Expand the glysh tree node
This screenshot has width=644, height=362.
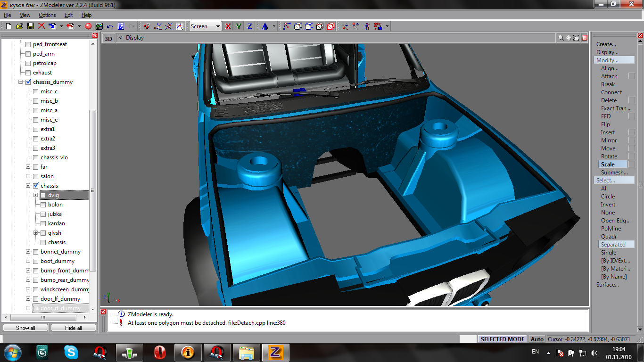(x=36, y=233)
